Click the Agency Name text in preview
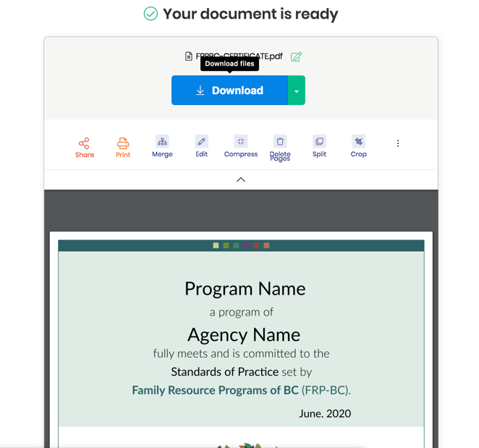Screen dimensions: 479x448 (243, 334)
